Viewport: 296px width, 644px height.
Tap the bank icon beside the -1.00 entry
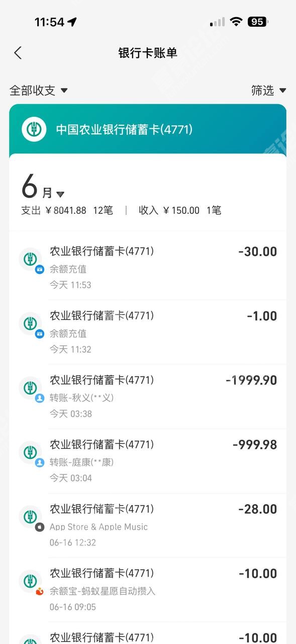click(x=31, y=324)
